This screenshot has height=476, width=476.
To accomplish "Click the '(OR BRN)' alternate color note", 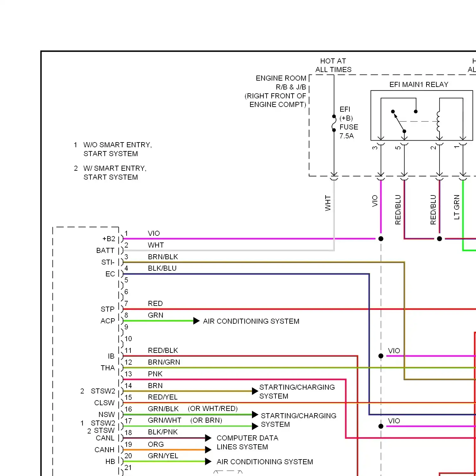I will [x=206, y=420].
